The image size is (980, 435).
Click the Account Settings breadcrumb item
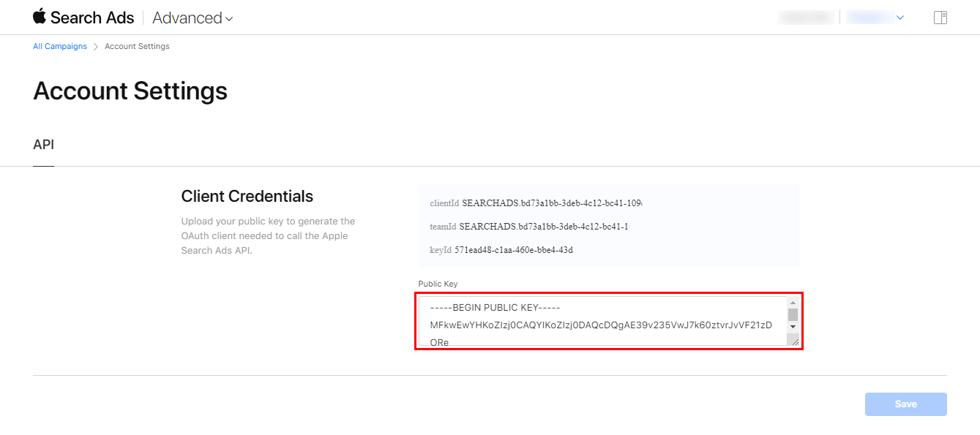[x=137, y=46]
